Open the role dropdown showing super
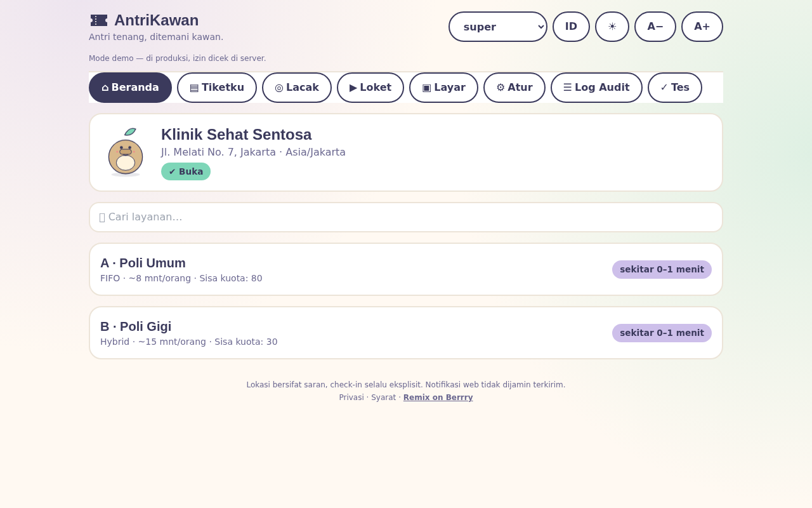812x508 pixels. coord(498,27)
